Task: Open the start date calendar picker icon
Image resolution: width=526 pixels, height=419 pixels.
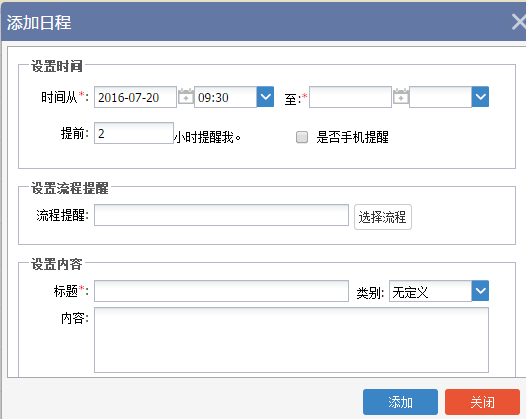Action: (186, 97)
